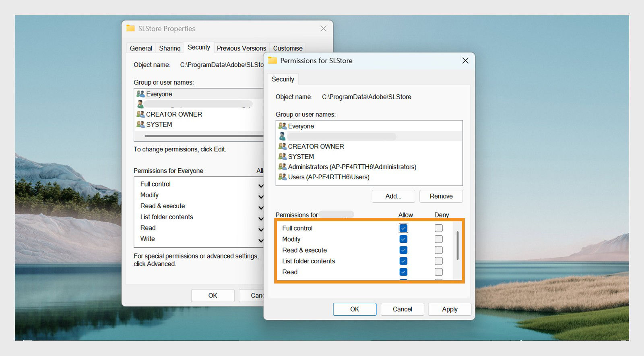Open the Previous Versions tab
This screenshot has height=356, width=644.
tap(242, 48)
